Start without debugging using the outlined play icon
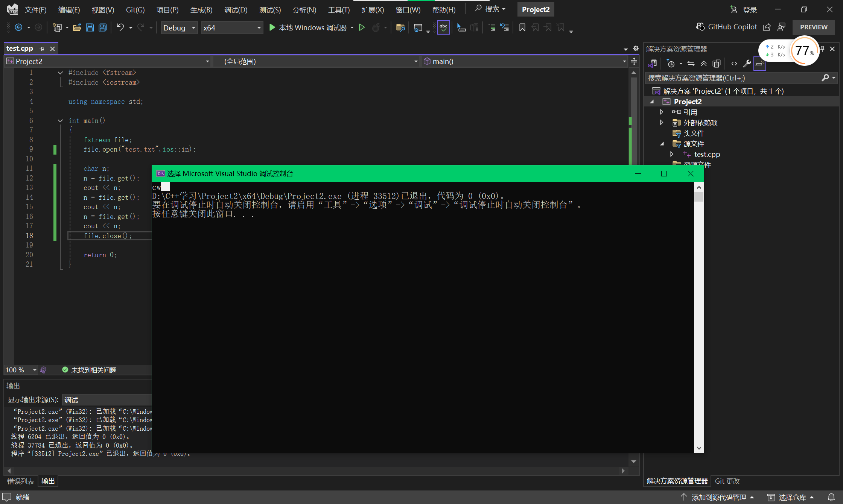Image resolution: width=843 pixels, height=504 pixels. tap(362, 27)
